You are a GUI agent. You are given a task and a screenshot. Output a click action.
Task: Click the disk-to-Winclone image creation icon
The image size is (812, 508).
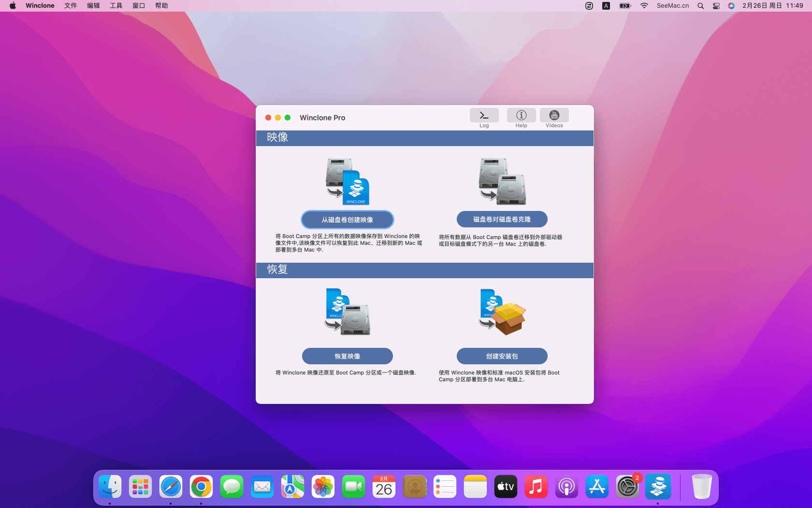click(x=348, y=182)
